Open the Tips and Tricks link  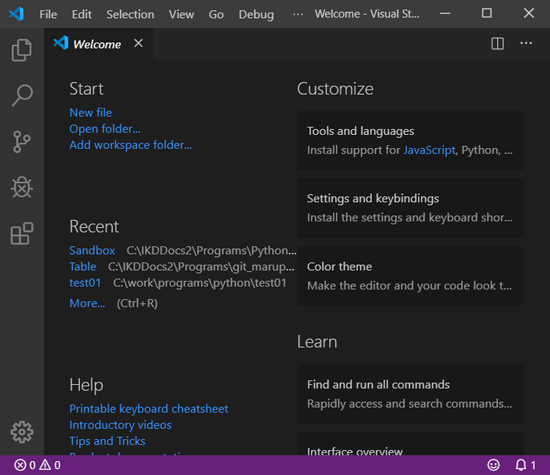click(x=107, y=441)
